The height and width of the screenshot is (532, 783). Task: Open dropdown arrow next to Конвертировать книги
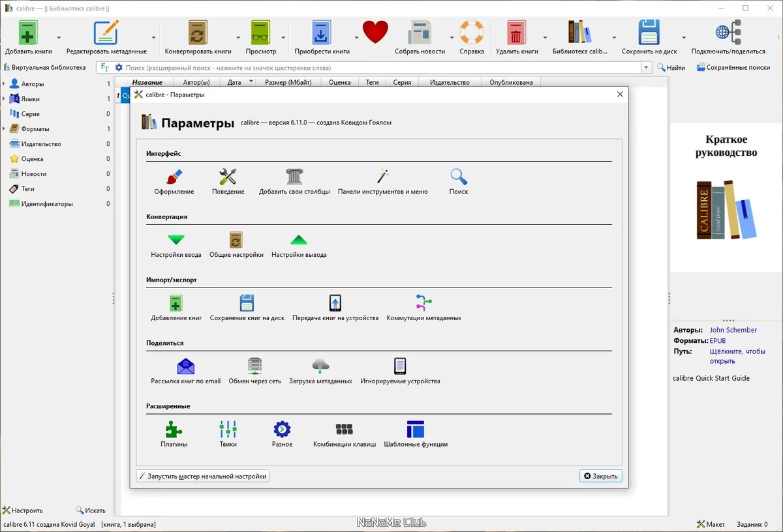click(x=239, y=38)
